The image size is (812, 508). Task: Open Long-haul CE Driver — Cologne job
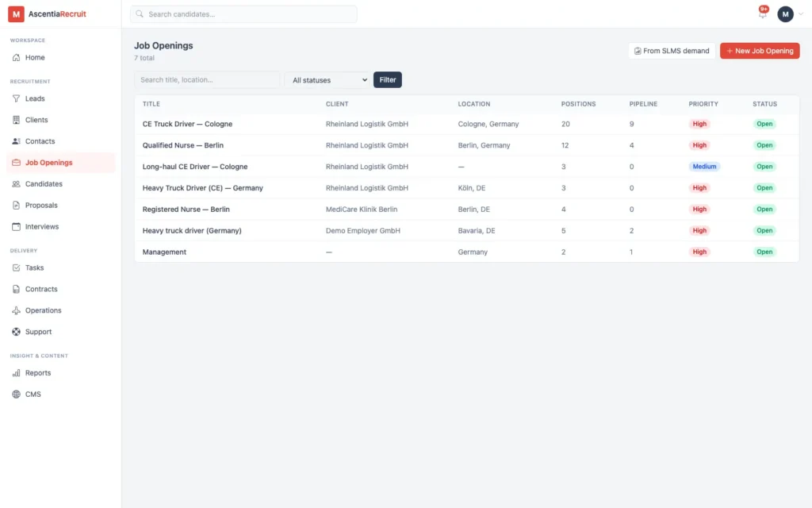tap(195, 167)
